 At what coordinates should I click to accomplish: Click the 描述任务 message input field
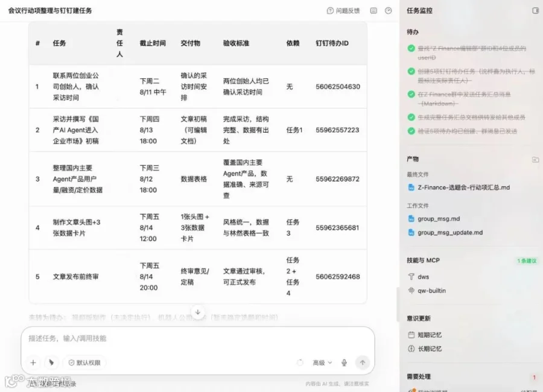click(197, 338)
